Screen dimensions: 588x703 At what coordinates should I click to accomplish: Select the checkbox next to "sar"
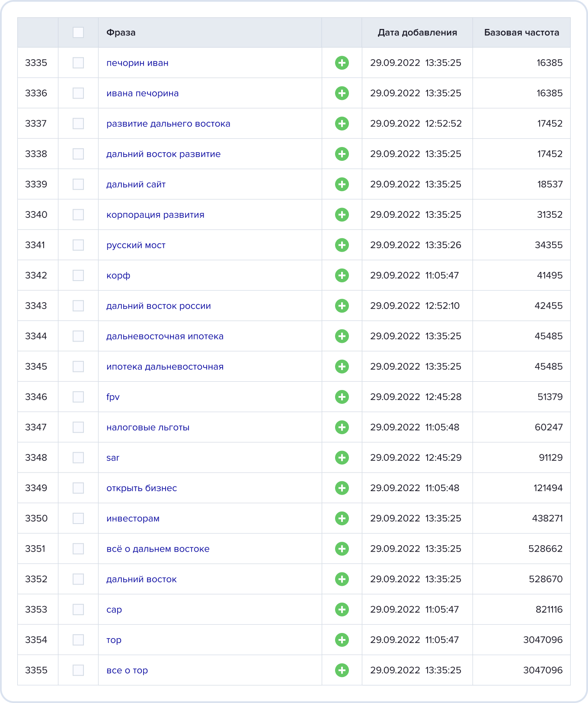tap(78, 457)
